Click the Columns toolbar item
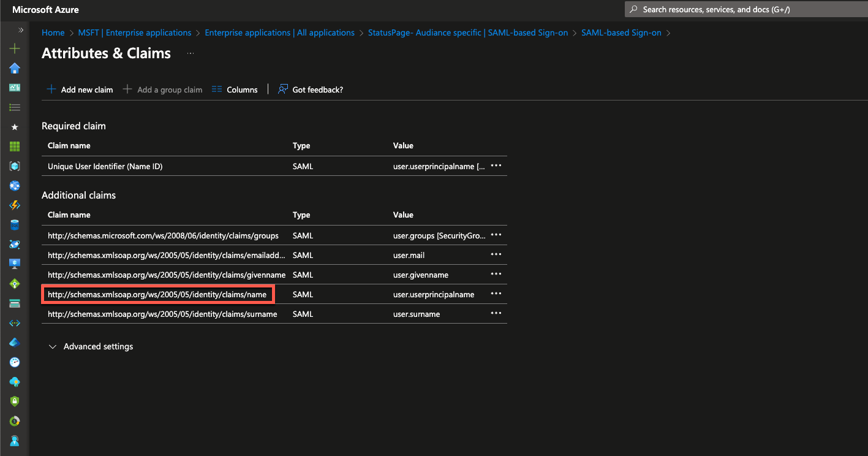Viewport: 868px width, 456px height. tap(235, 89)
